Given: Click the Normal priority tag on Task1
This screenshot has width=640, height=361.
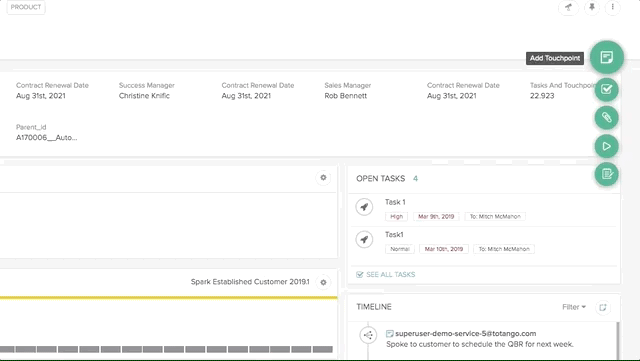Looking at the screenshot, I should point(400,249).
